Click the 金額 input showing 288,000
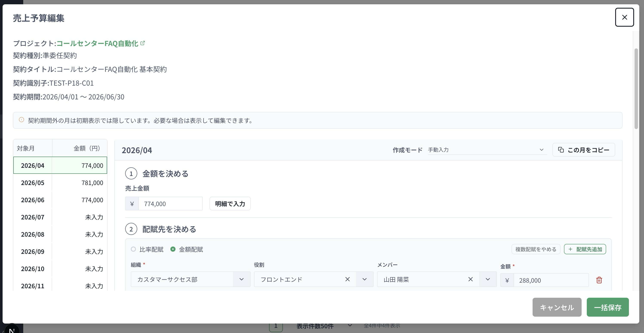The image size is (644, 333). click(x=551, y=280)
